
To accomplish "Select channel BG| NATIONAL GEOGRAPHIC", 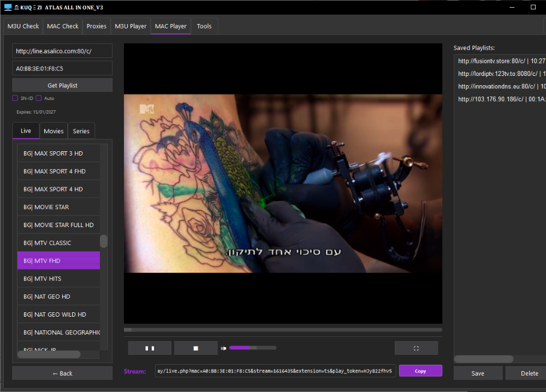I will (x=58, y=332).
